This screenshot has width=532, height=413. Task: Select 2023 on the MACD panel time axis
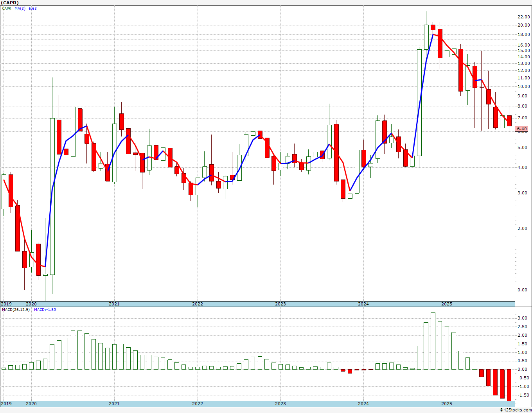[280, 404]
